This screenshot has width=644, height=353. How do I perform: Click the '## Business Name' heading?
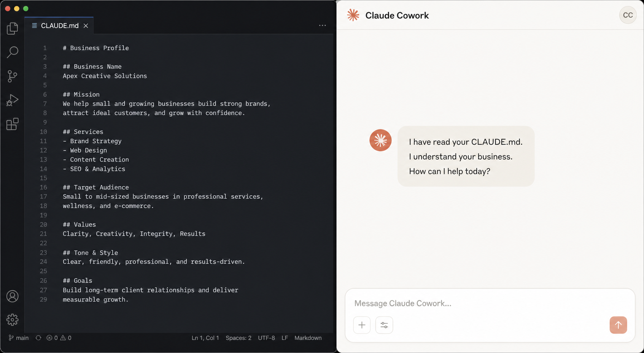pyautogui.click(x=92, y=66)
